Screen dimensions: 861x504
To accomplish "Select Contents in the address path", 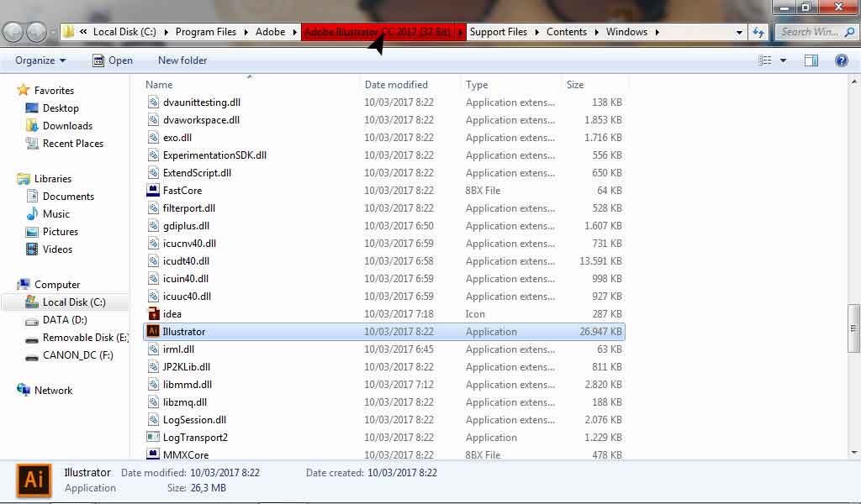I will point(567,32).
